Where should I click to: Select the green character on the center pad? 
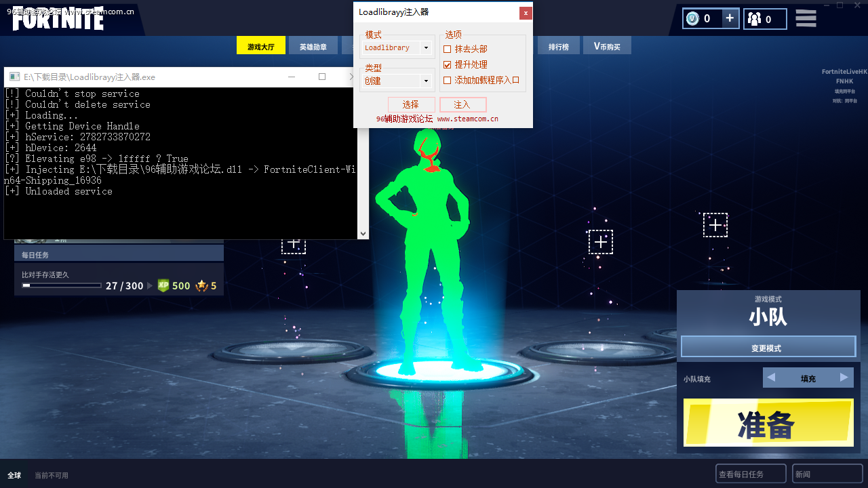[425, 251]
